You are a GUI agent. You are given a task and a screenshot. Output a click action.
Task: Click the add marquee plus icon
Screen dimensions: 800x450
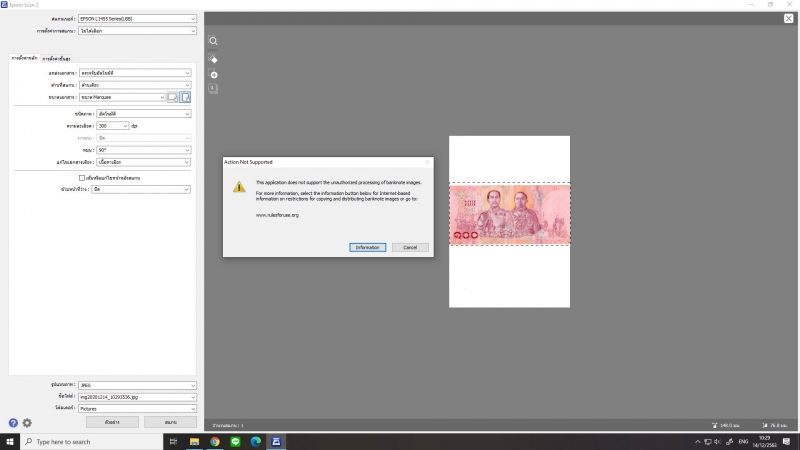[x=213, y=74]
